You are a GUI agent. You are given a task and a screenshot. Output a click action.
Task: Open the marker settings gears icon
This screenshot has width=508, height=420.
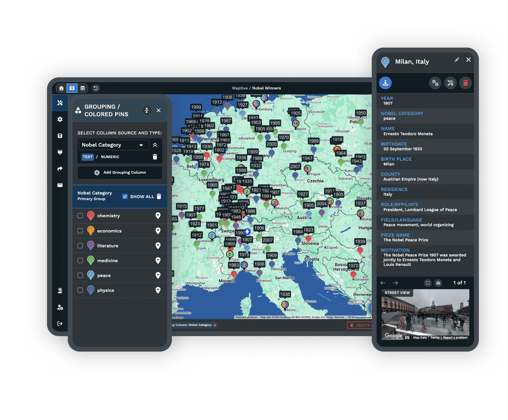pos(435,83)
